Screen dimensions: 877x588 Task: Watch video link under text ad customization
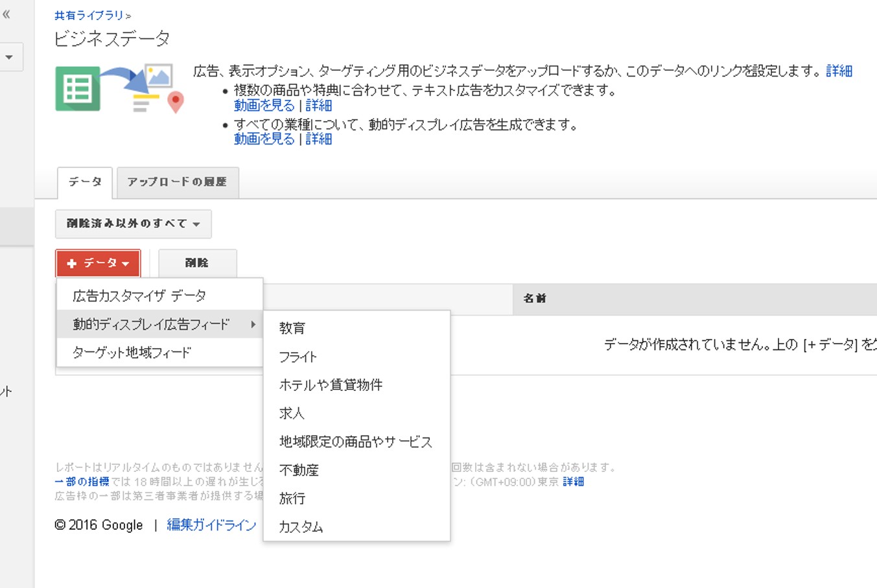pyautogui.click(x=264, y=105)
